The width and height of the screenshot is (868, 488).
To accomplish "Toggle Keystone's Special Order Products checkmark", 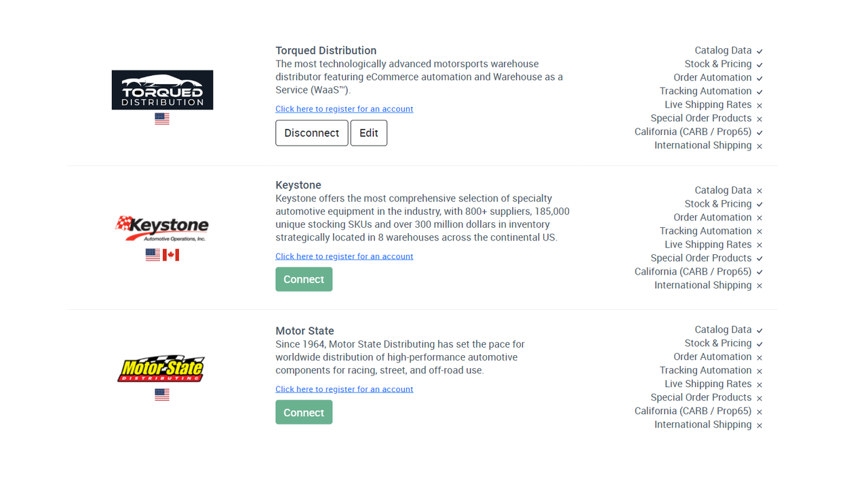I will pos(759,258).
